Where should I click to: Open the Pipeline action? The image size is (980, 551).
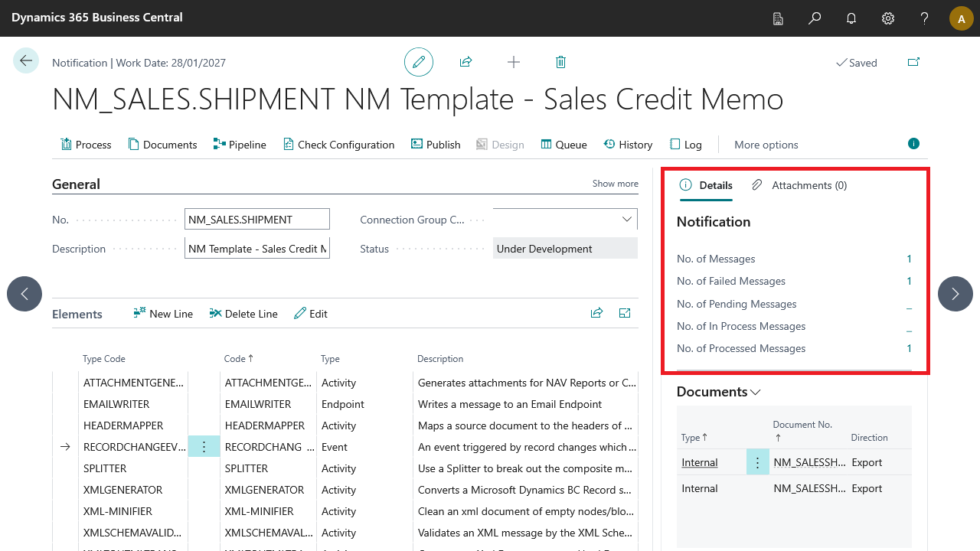240,145
